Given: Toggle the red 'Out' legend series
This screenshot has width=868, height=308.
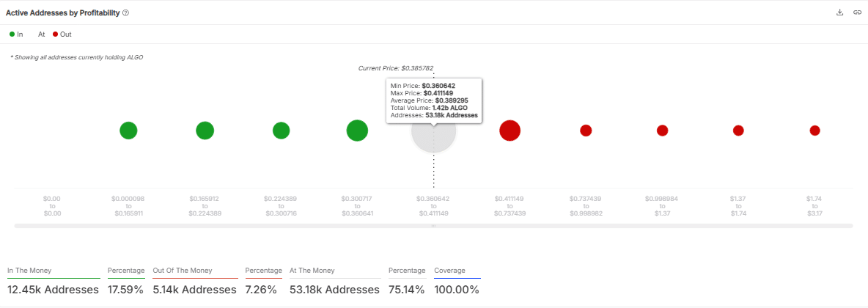Looking at the screenshot, I should pyautogui.click(x=62, y=34).
